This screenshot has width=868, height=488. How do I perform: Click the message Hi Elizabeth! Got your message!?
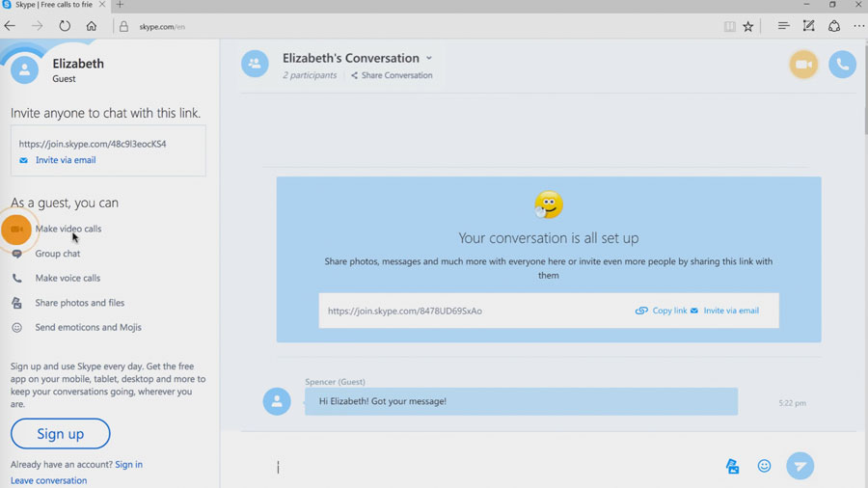pos(521,402)
